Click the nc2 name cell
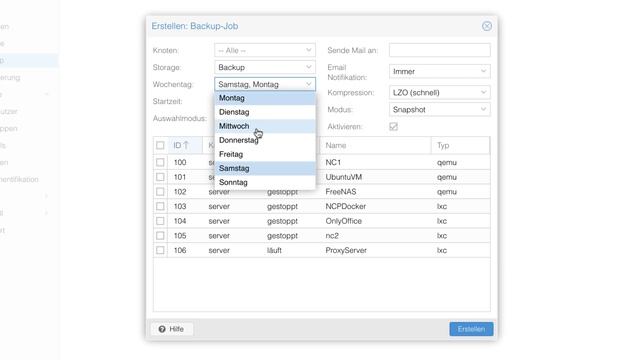 tap(332, 236)
